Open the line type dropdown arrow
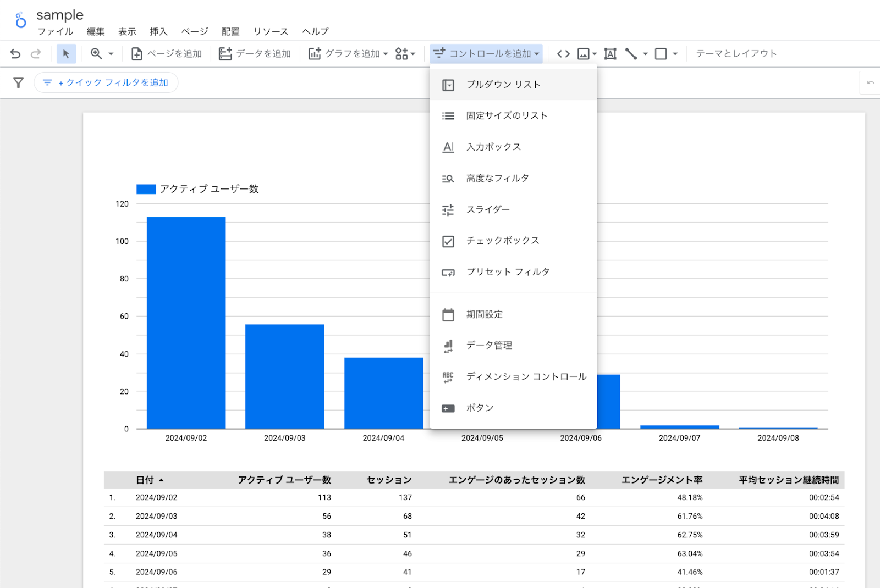Screen dimensions: 880x588 pos(646,54)
